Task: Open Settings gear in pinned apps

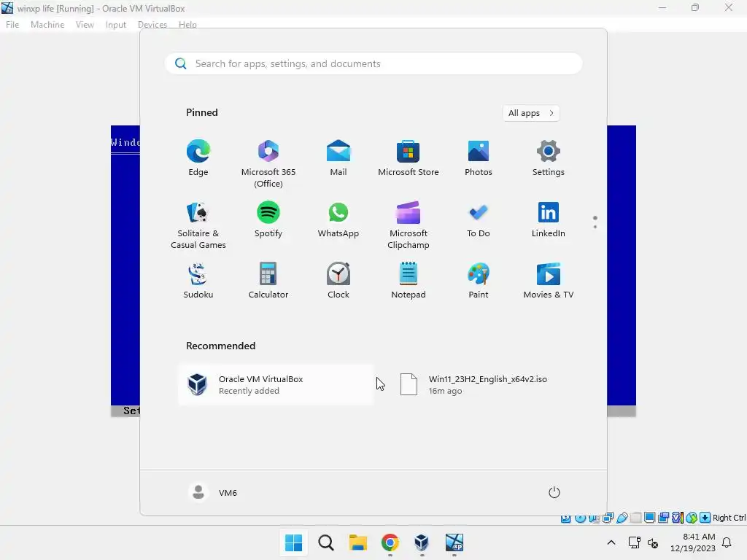Action: click(x=549, y=157)
